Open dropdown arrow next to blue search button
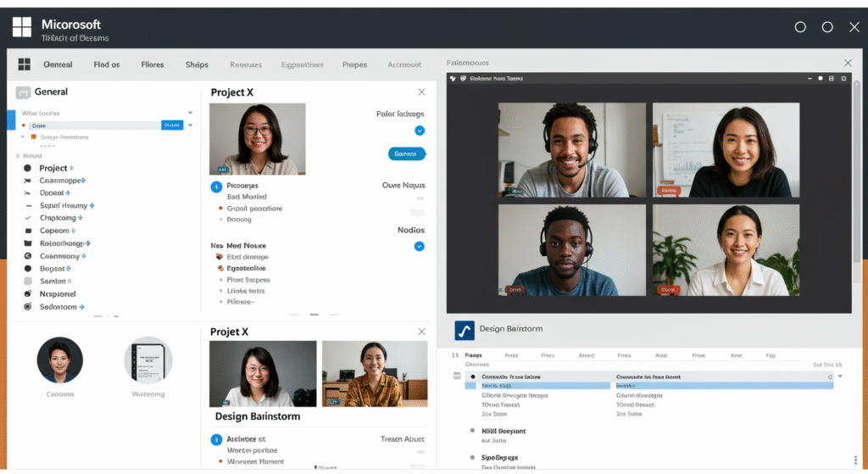The height and width of the screenshot is (474, 868). [x=191, y=125]
